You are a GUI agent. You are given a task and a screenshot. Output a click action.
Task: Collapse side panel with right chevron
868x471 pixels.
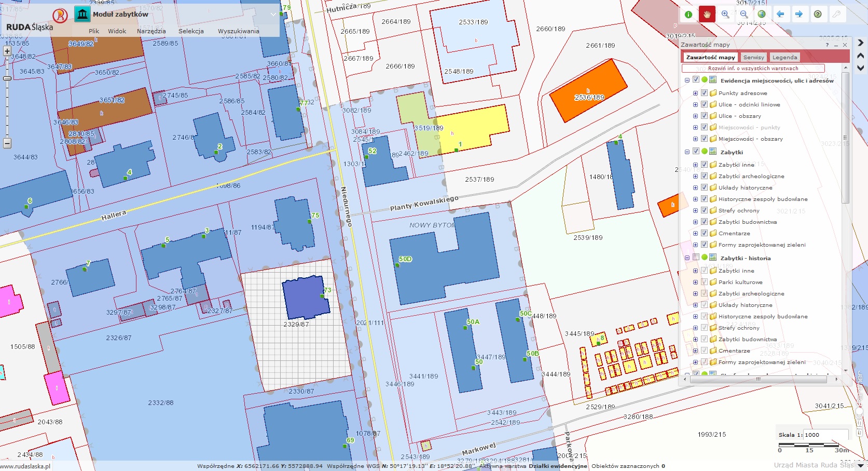(x=860, y=43)
